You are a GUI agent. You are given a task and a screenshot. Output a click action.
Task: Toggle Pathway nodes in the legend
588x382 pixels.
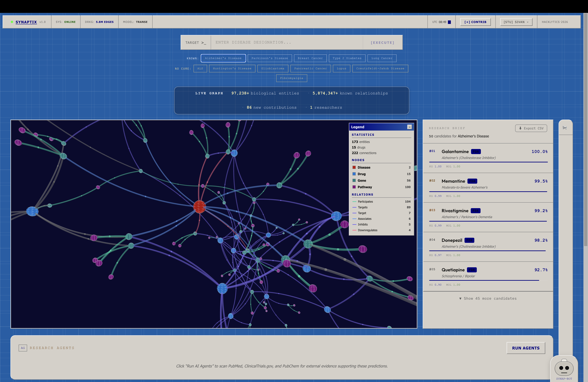tap(364, 187)
